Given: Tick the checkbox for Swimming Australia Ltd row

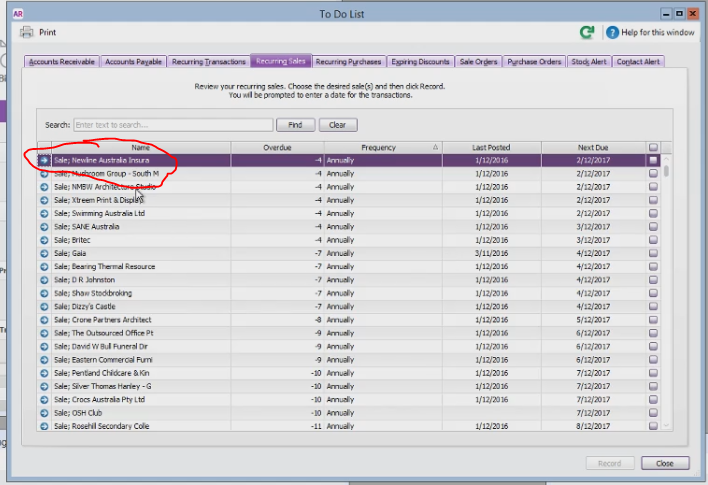Looking at the screenshot, I should (653, 213).
